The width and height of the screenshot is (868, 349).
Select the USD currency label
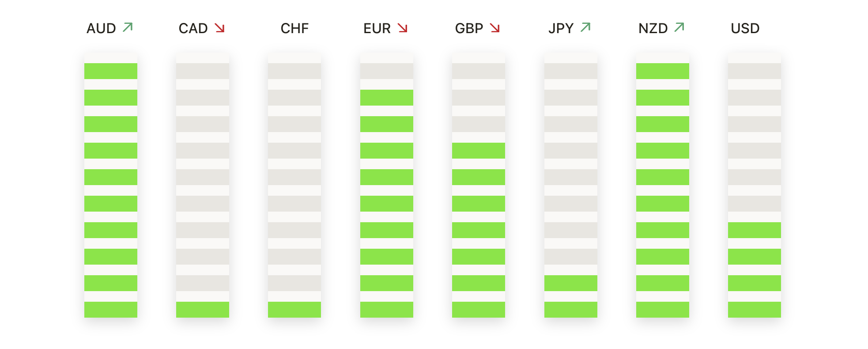[x=745, y=28]
